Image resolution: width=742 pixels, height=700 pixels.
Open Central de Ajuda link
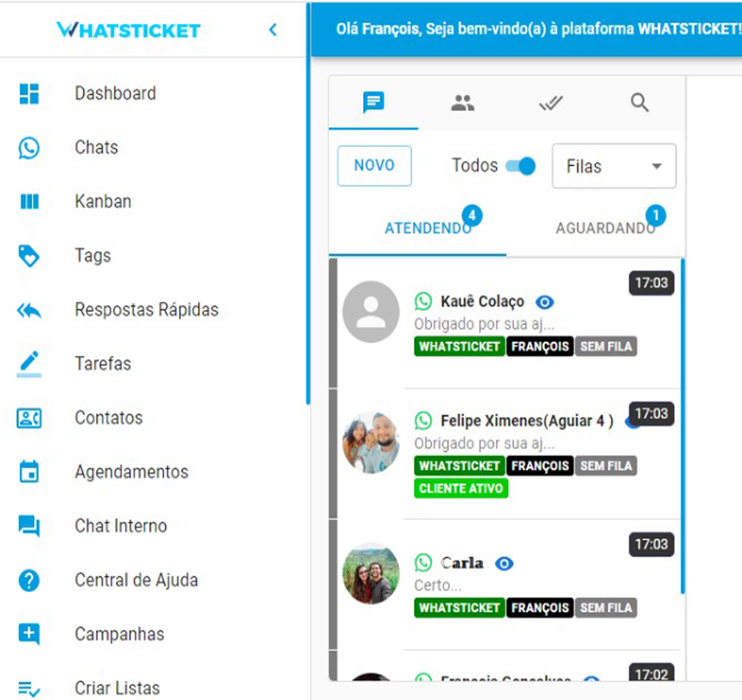tap(136, 580)
